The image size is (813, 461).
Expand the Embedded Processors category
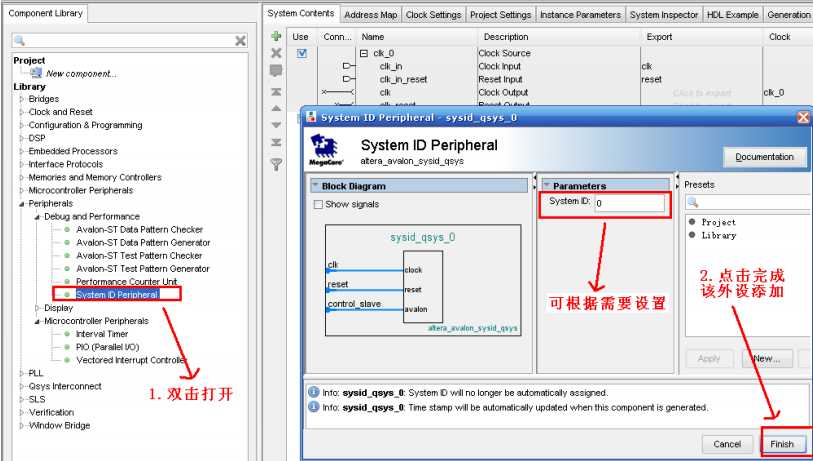pos(22,151)
